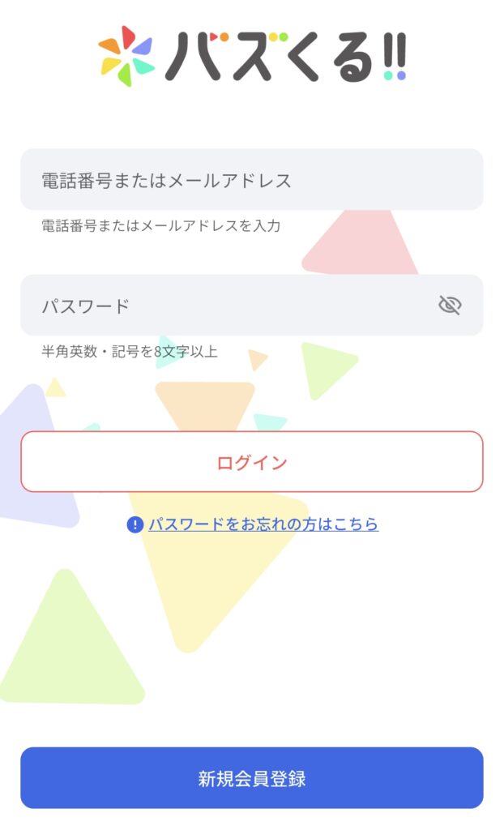Click the green triangle right of password hint

322,366
